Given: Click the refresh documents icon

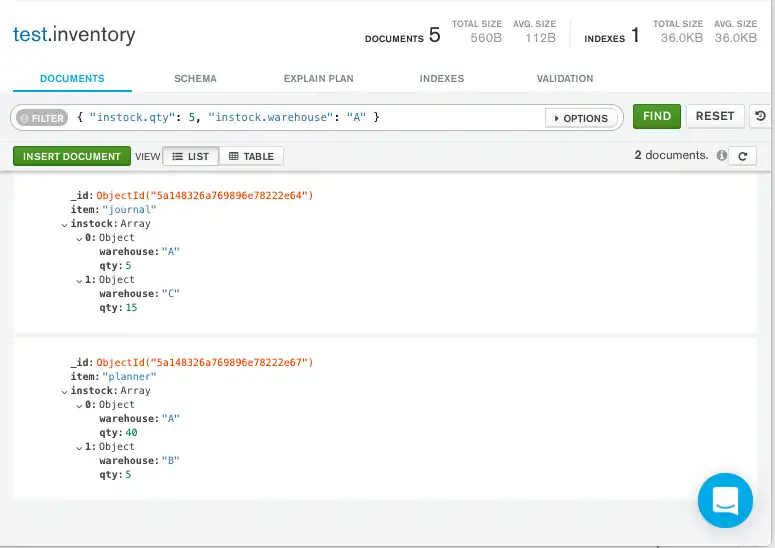Looking at the screenshot, I should pos(742,156).
